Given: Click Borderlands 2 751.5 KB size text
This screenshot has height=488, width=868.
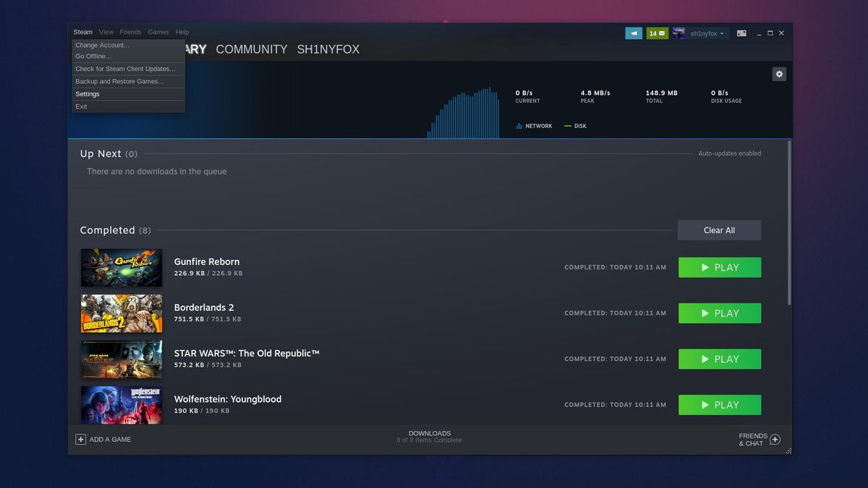Looking at the screenshot, I should coord(208,319).
